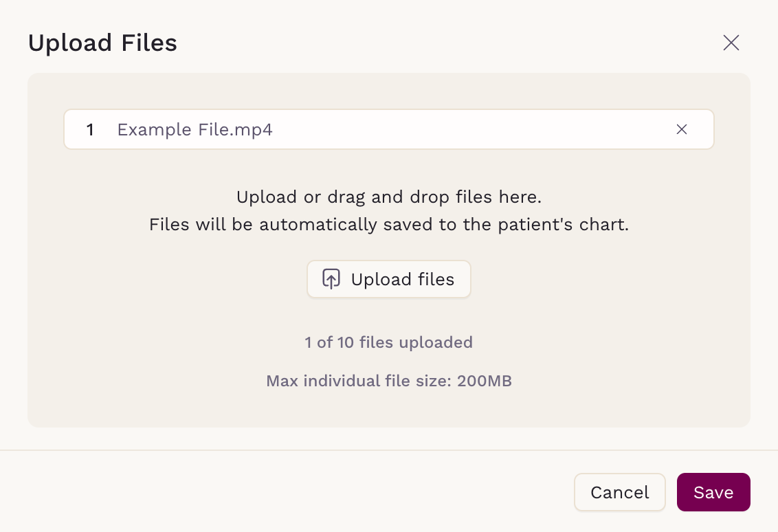
Task: Select the Example File.mp4 name
Action: pos(195,130)
